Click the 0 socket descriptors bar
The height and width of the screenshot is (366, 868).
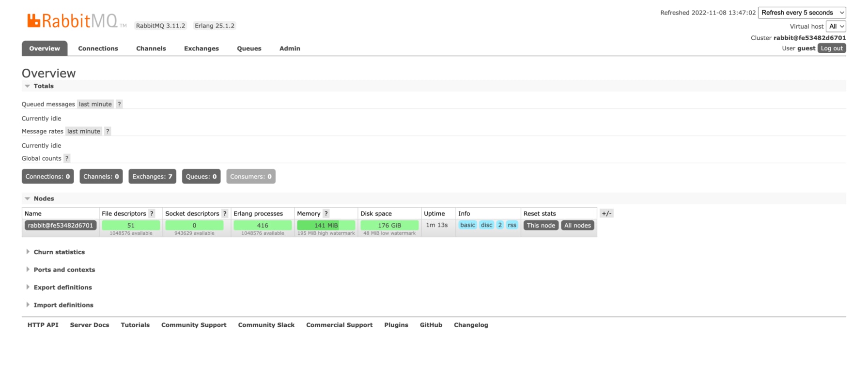click(x=194, y=226)
